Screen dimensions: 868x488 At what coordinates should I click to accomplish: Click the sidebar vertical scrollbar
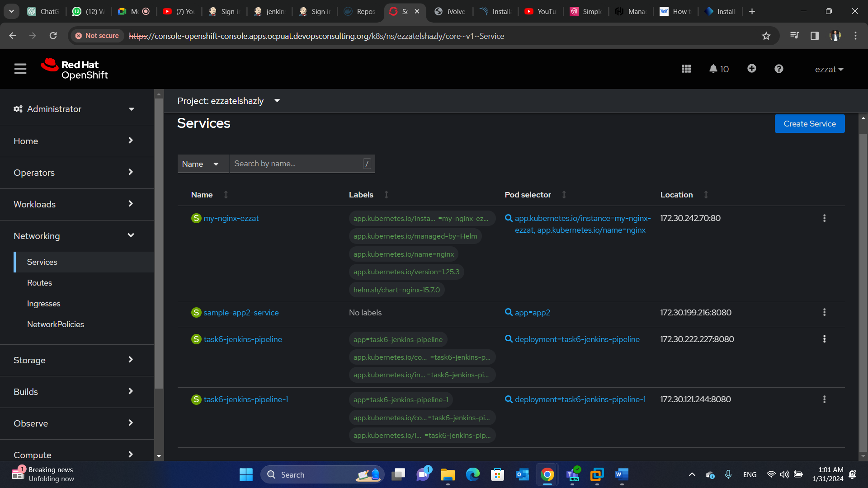[x=159, y=244]
